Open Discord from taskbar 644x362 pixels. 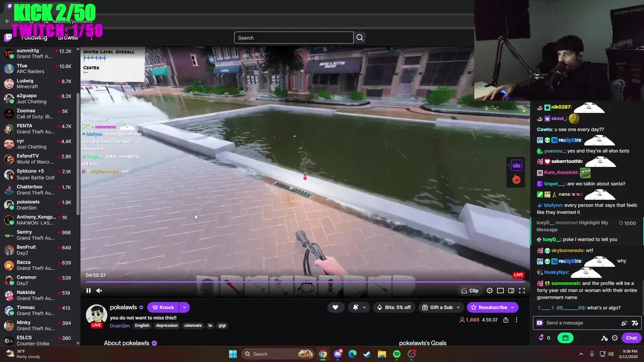[x=338, y=354]
